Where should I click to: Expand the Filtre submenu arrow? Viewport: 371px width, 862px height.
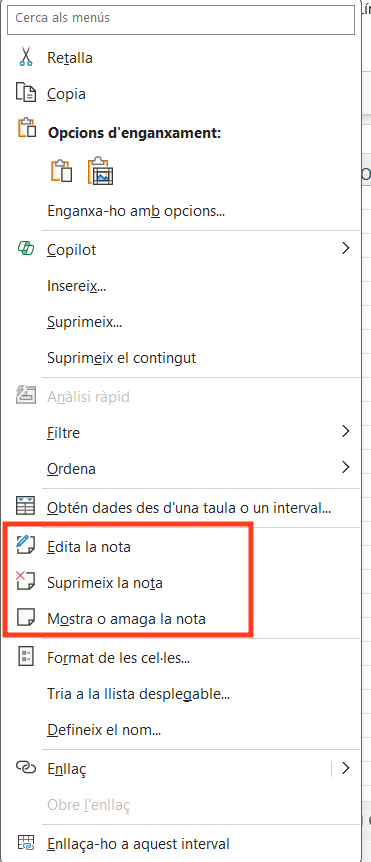[345, 432]
